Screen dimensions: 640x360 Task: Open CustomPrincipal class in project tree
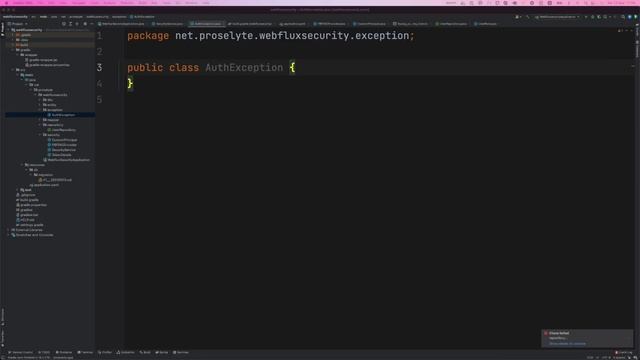coord(64,140)
